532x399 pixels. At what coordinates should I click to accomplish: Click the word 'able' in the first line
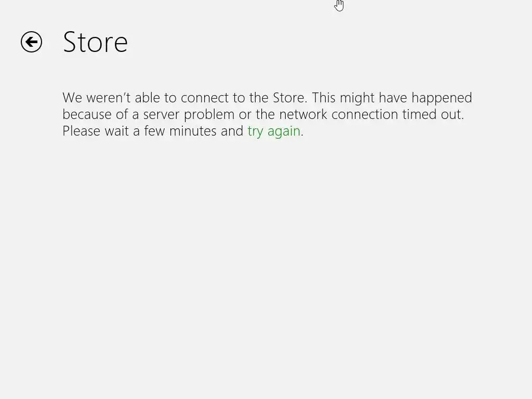click(147, 98)
